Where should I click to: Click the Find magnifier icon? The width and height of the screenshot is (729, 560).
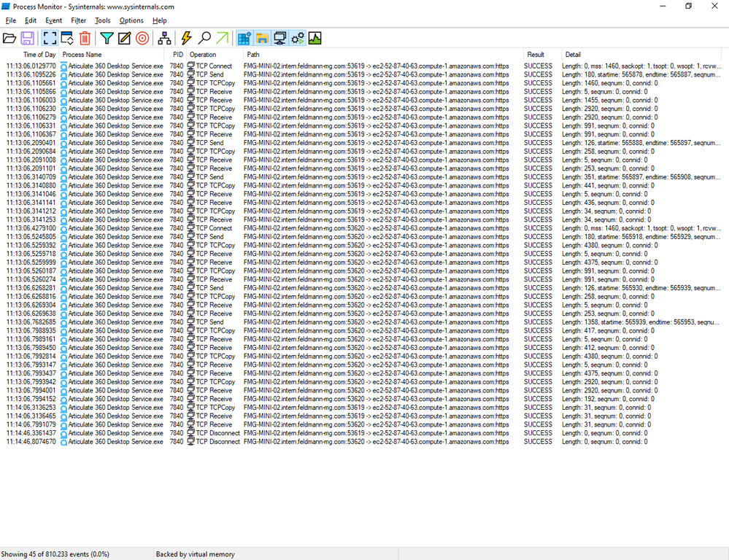pyautogui.click(x=204, y=38)
